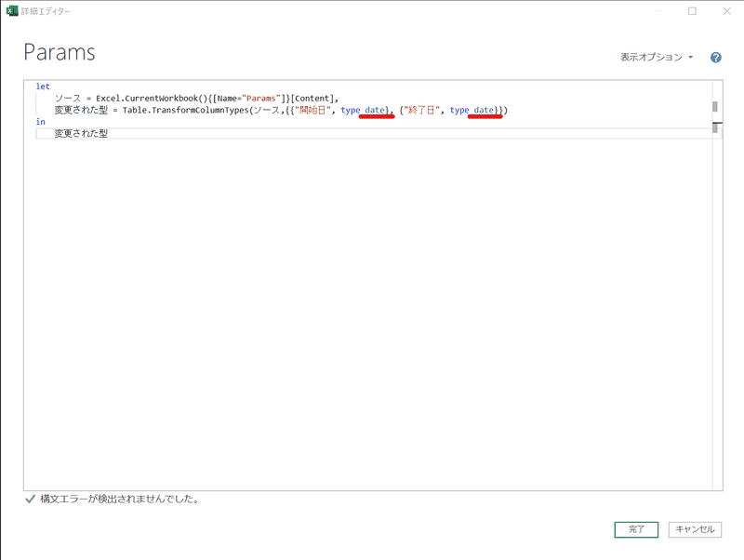Click the second underlined "date" type
The width and height of the screenshot is (744, 560).
click(x=484, y=111)
